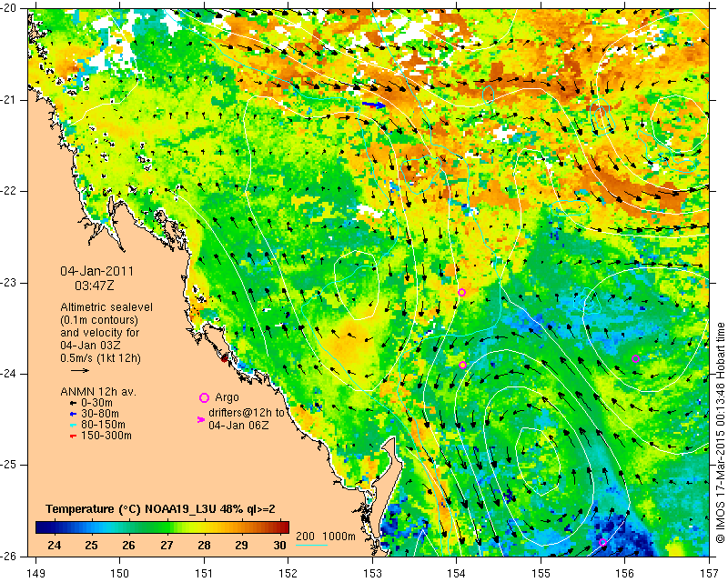Click the longitude axis label "157"
This screenshot has height=582, width=728.
(710, 574)
